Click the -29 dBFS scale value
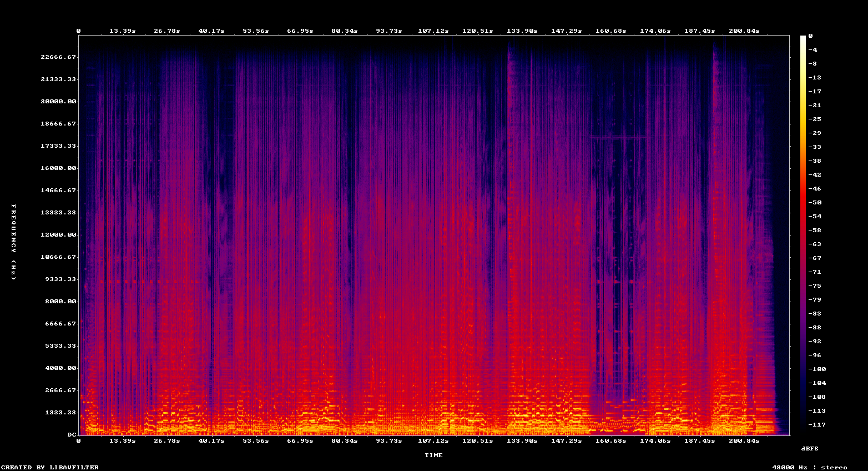Viewport: 868px width, 471px height. click(815, 133)
